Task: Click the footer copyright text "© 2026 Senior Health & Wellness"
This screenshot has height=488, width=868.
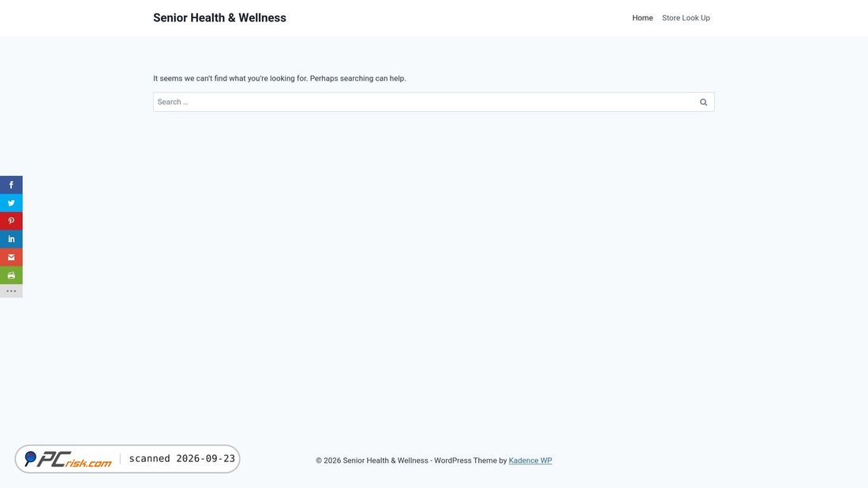Action: point(372,460)
